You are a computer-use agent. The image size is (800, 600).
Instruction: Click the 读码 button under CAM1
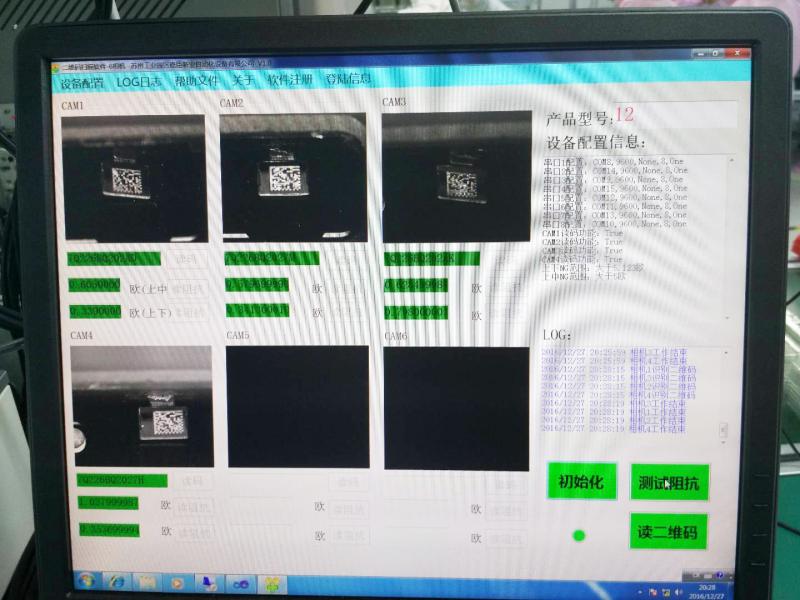[x=187, y=259]
